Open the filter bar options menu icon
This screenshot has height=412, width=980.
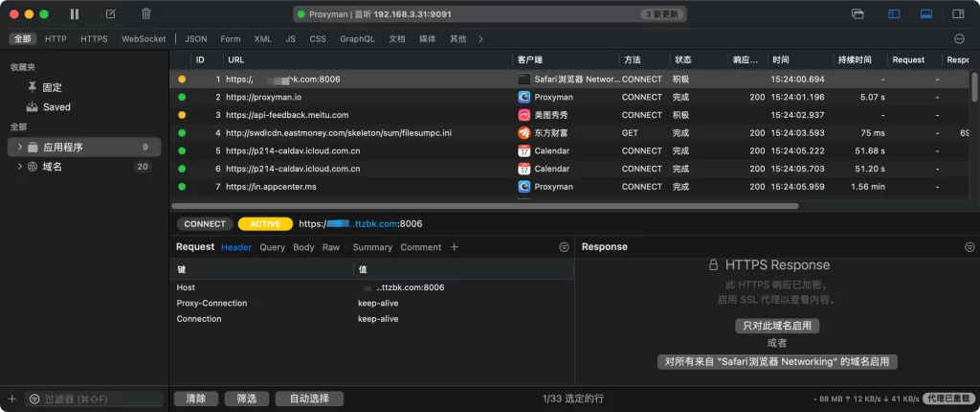959,39
